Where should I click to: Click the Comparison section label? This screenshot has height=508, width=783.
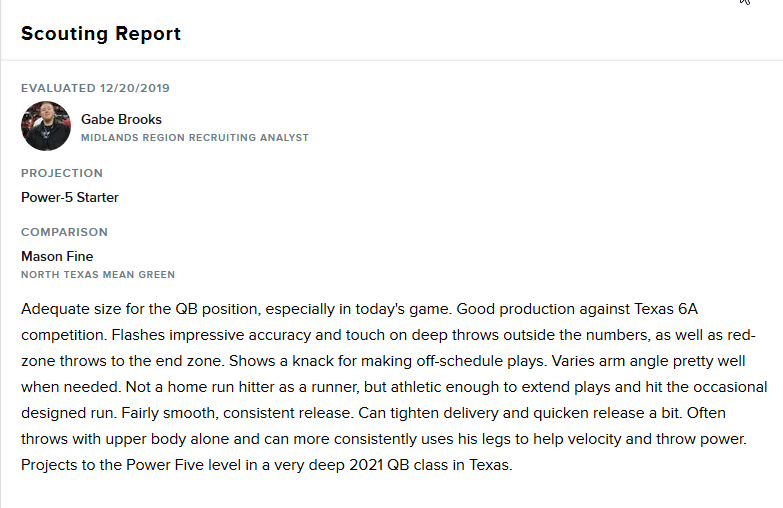pos(64,232)
